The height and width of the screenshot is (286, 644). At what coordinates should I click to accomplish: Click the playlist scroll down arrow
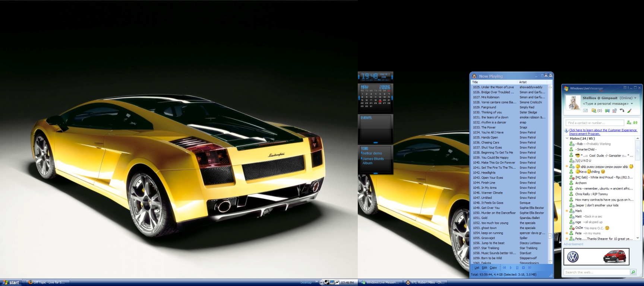[550, 262]
